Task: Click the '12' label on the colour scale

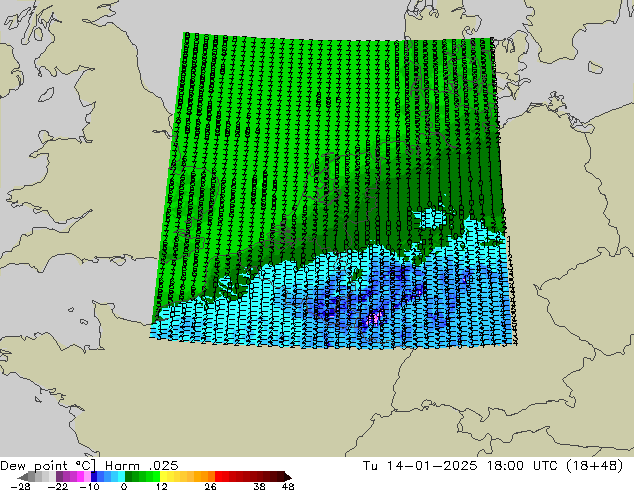Action: click(x=162, y=486)
